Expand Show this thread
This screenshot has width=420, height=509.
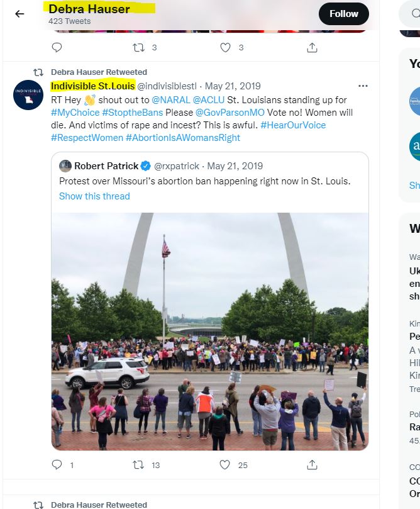pyautogui.click(x=94, y=196)
